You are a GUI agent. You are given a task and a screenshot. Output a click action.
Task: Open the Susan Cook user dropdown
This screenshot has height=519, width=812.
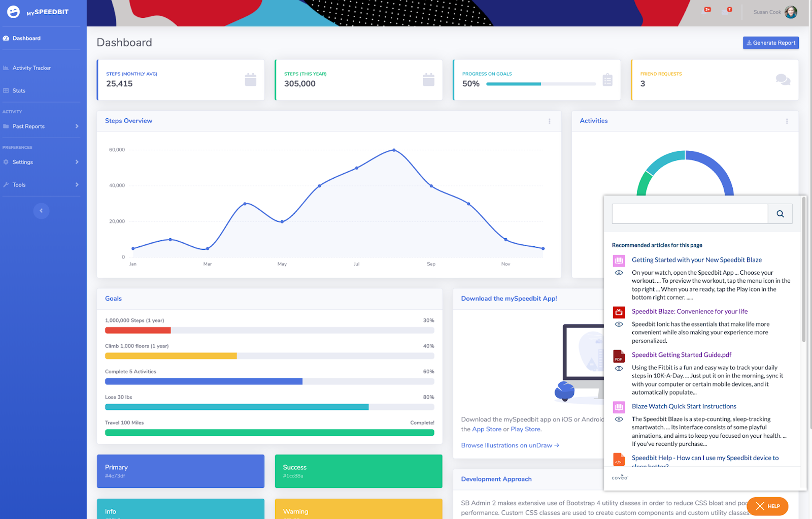(x=775, y=12)
